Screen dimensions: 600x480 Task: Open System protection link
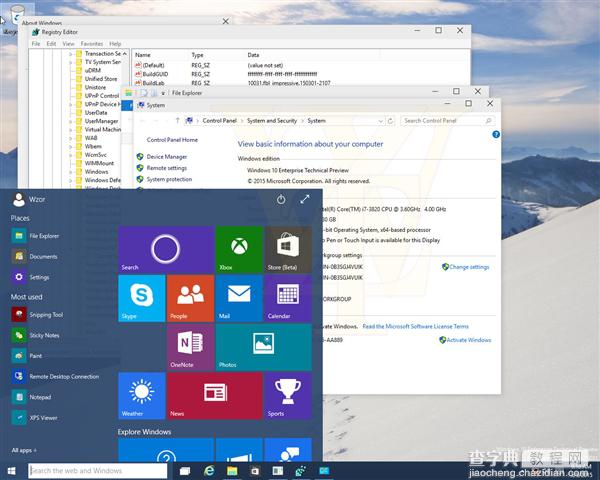(x=169, y=179)
